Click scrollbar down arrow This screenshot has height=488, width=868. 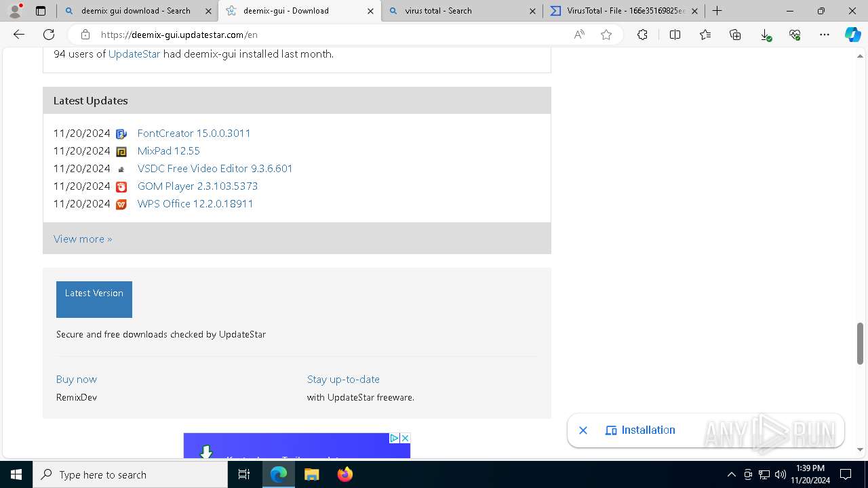(861, 450)
